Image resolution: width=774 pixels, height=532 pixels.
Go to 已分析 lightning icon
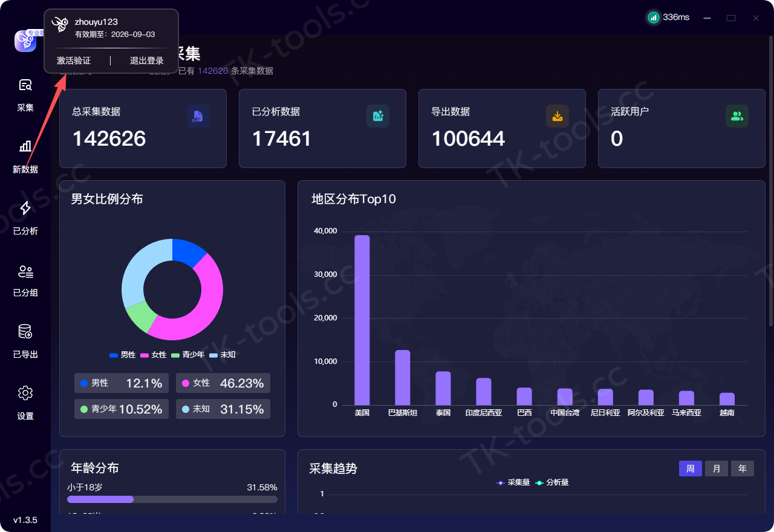click(25, 208)
